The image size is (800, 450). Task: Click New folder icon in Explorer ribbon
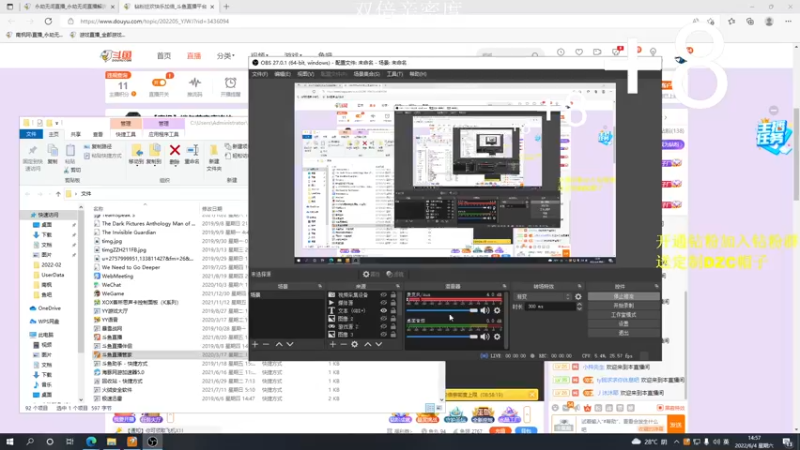point(214,151)
